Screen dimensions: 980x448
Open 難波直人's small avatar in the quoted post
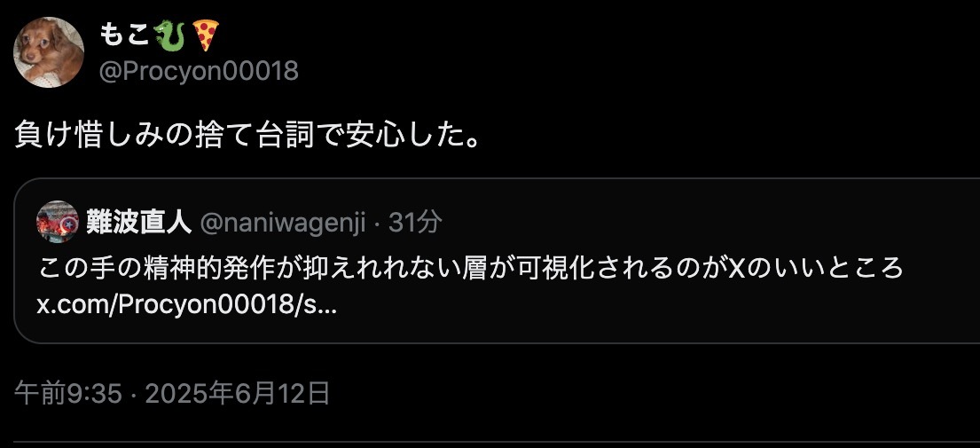(58, 222)
